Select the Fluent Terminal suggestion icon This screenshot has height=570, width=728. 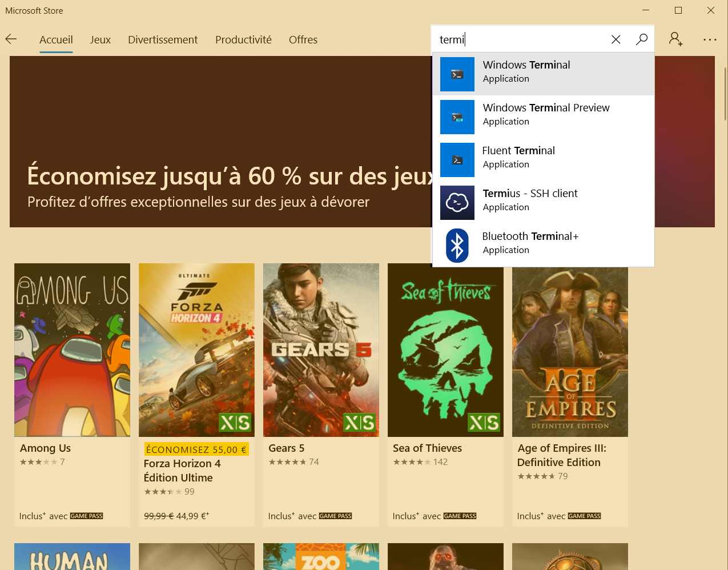(457, 160)
